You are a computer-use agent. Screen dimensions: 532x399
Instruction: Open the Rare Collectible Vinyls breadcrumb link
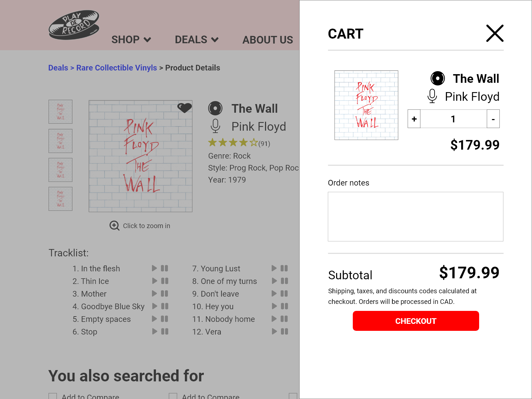coord(116,68)
